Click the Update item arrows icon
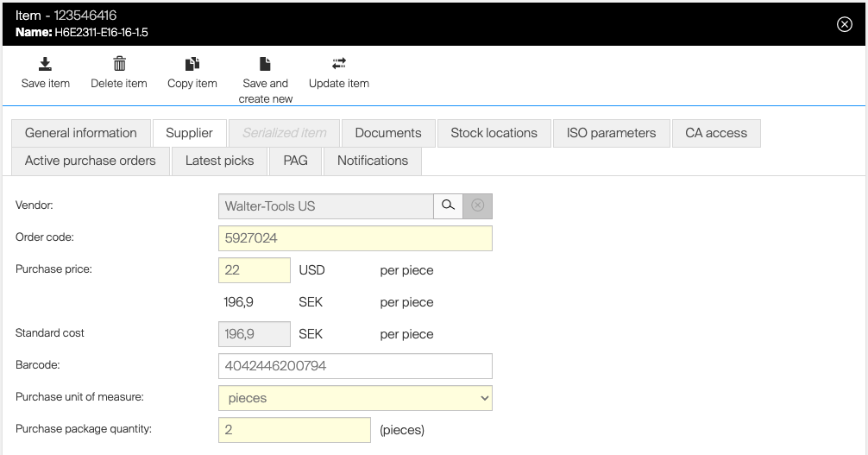The height and width of the screenshot is (455, 868). pyautogui.click(x=339, y=64)
